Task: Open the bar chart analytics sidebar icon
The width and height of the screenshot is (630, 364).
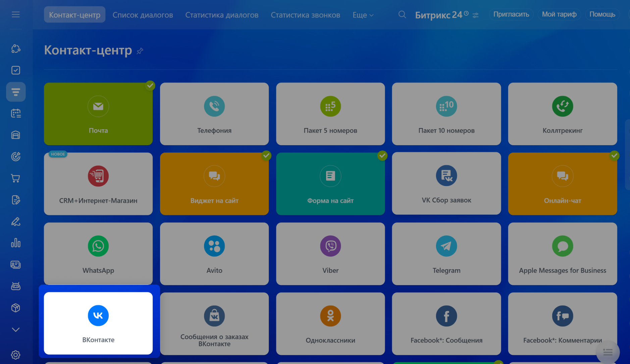Action: [16, 243]
